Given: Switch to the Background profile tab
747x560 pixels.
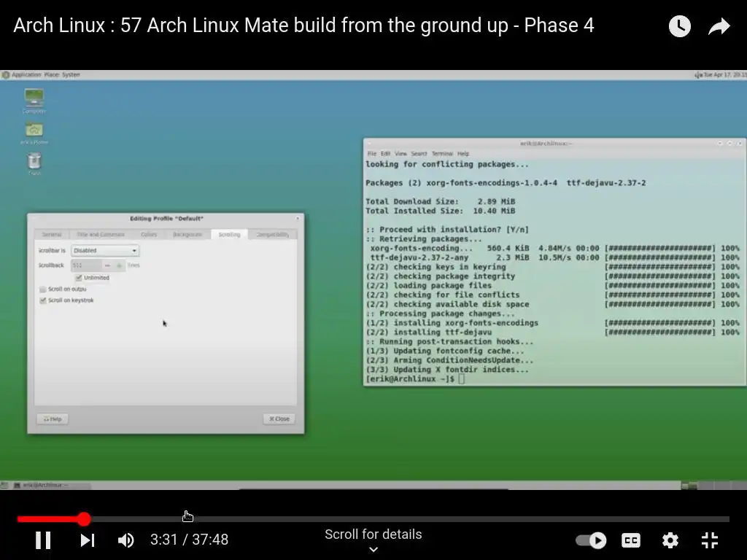Looking at the screenshot, I should coord(187,234).
